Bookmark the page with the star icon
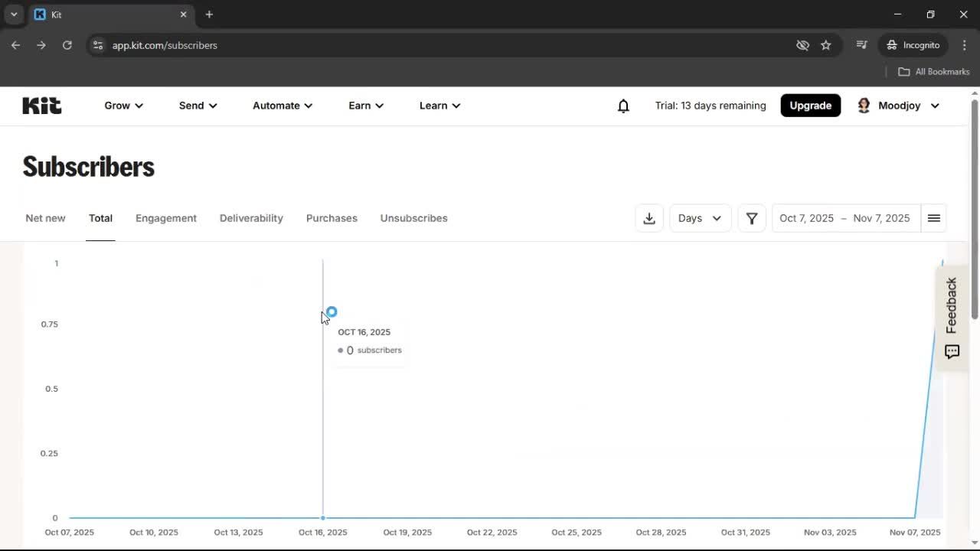Viewport: 980px width, 551px height. pos(826,45)
